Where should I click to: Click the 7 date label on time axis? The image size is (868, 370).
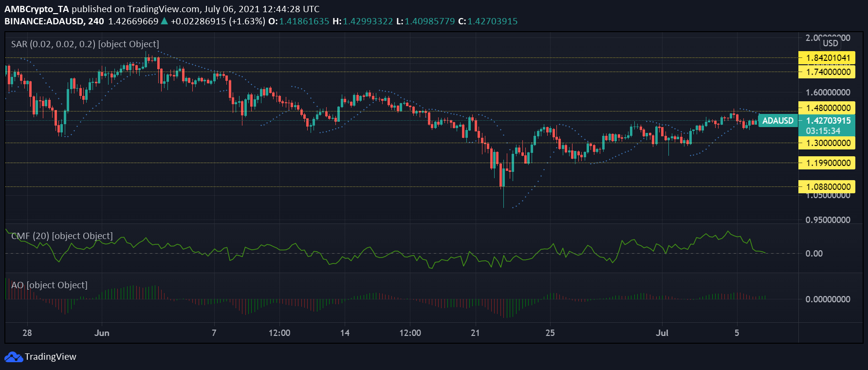214,333
